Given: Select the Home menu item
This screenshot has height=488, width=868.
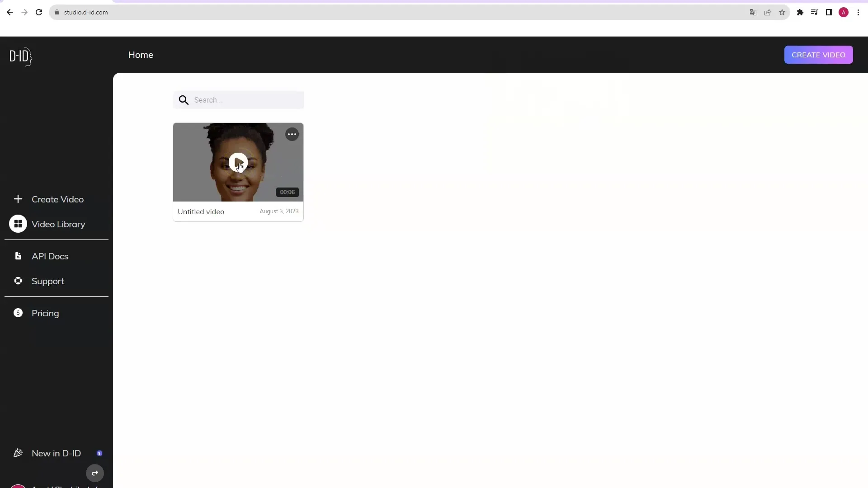Looking at the screenshot, I should [x=141, y=55].
